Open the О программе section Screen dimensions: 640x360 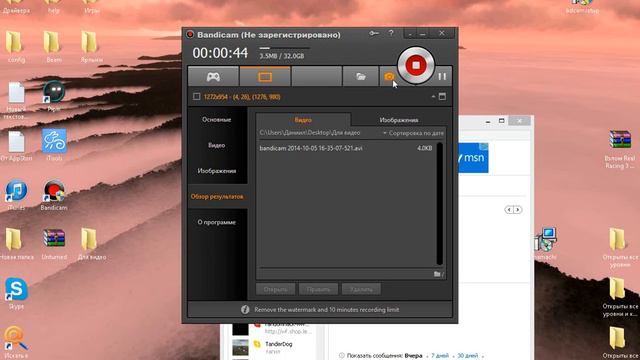coord(217,222)
